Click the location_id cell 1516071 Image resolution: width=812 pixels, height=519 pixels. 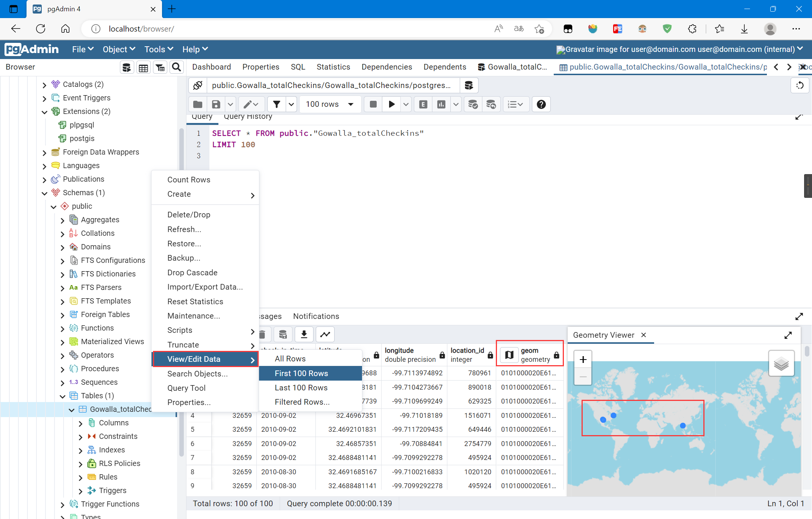471,416
